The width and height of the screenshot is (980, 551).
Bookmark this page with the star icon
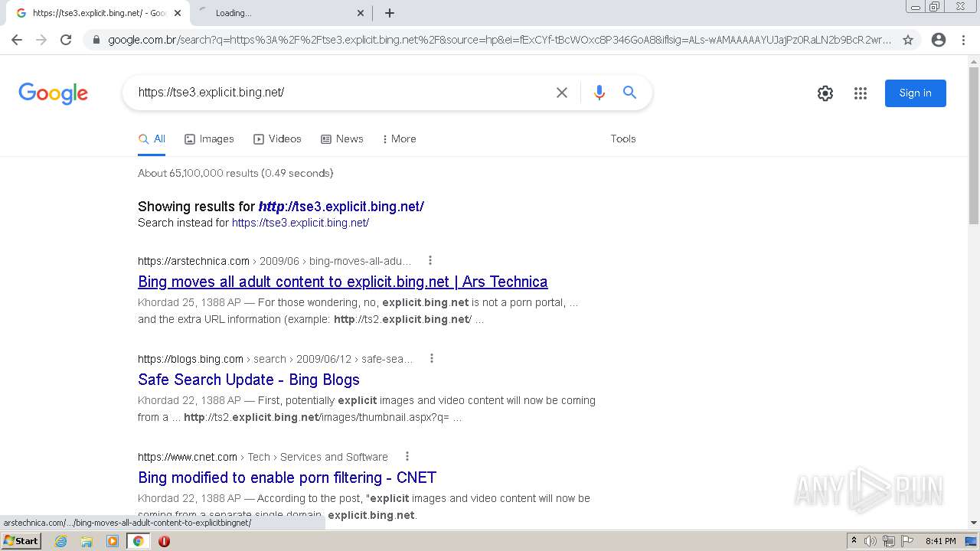point(908,40)
